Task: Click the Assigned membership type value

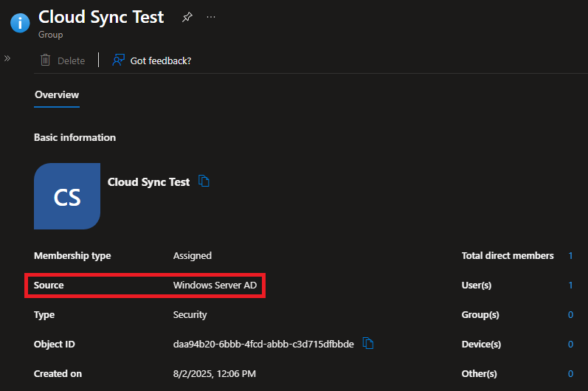Action: (193, 256)
